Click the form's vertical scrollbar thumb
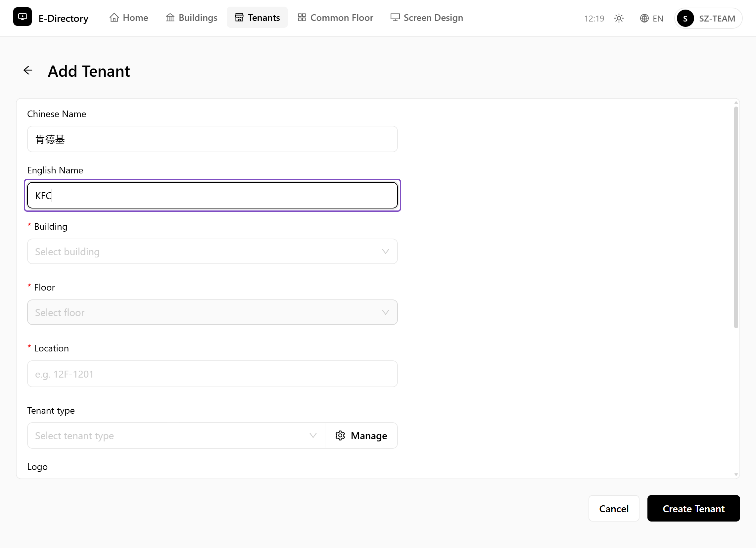The width and height of the screenshot is (756, 548). pyautogui.click(x=736, y=217)
